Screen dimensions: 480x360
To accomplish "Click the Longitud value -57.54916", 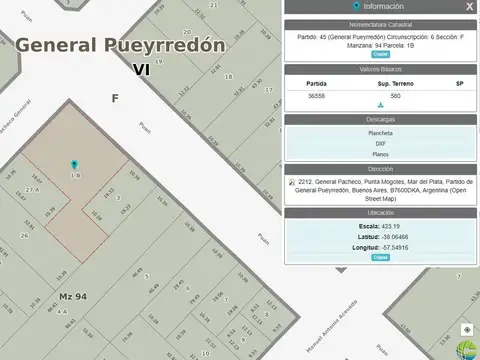I will point(395,248).
